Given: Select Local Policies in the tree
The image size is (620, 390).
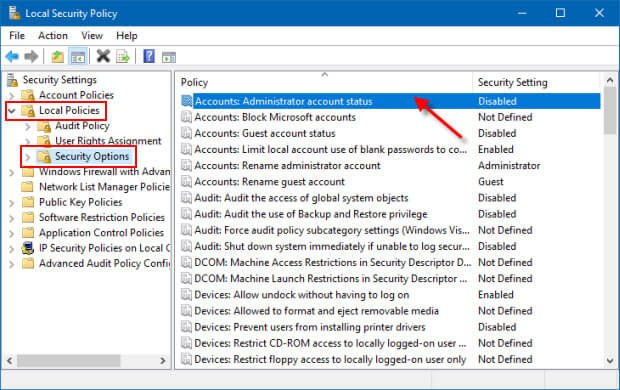Looking at the screenshot, I should tap(69, 110).
